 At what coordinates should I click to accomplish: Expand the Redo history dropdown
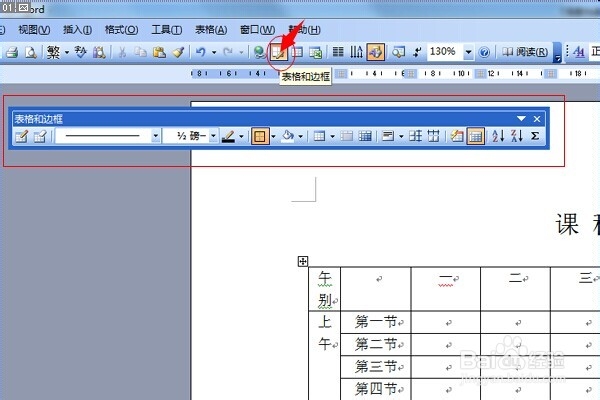tap(241, 52)
